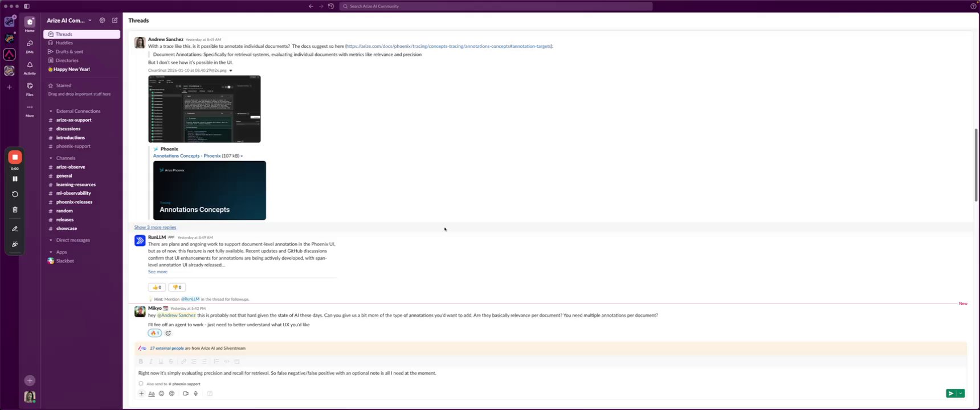980x410 pixels.
Task: Show 3 more replies in thread
Action: click(x=155, y=227)
